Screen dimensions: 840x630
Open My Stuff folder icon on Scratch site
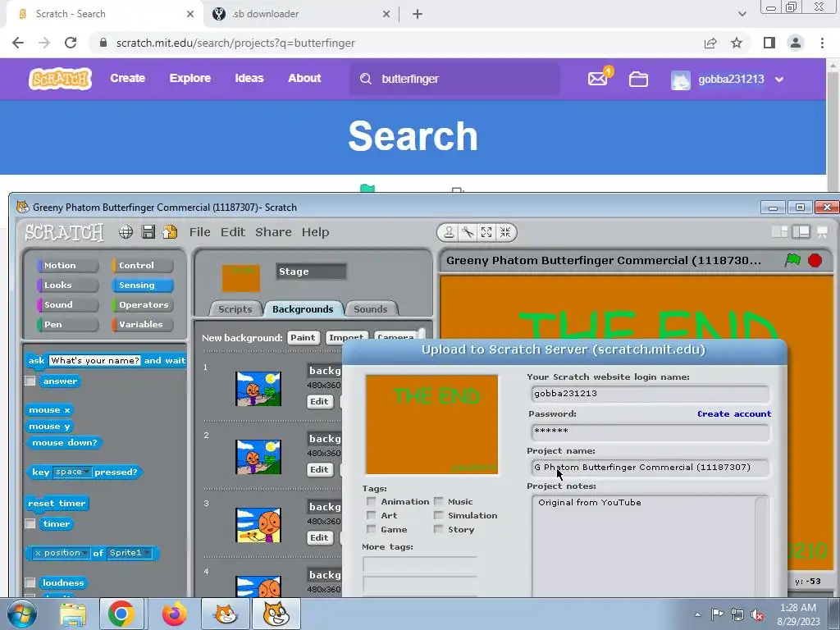(x=638, y=80)
